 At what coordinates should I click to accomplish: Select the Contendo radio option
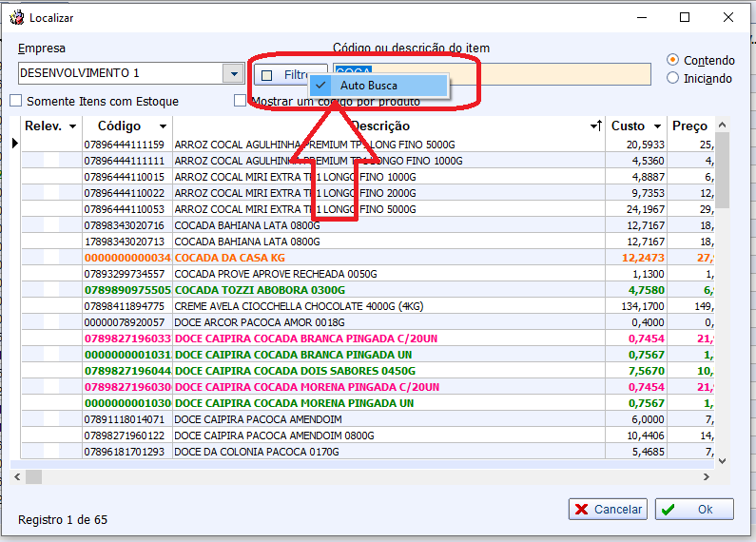pos(673,59)
